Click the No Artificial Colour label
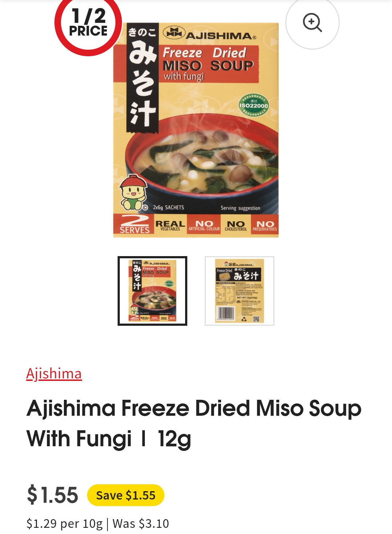The width and height of the screenshot is (392, 534). (x=204, y=225)
